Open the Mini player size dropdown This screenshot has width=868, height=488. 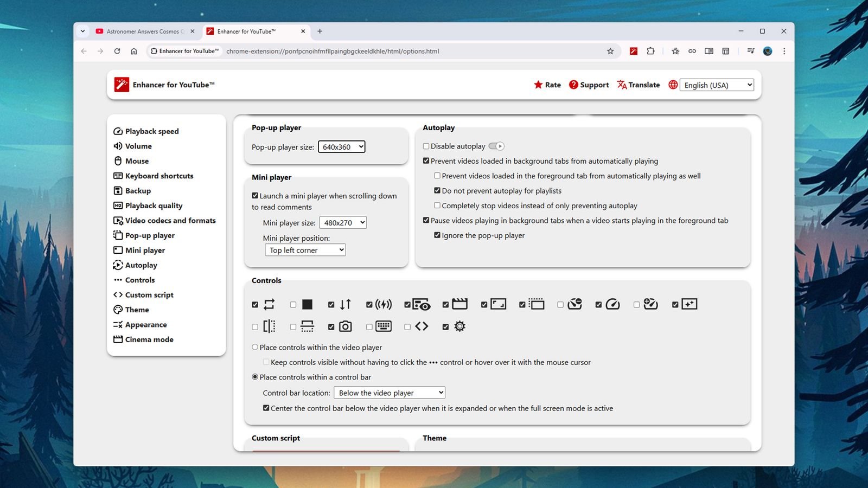[x=343, y=222]
